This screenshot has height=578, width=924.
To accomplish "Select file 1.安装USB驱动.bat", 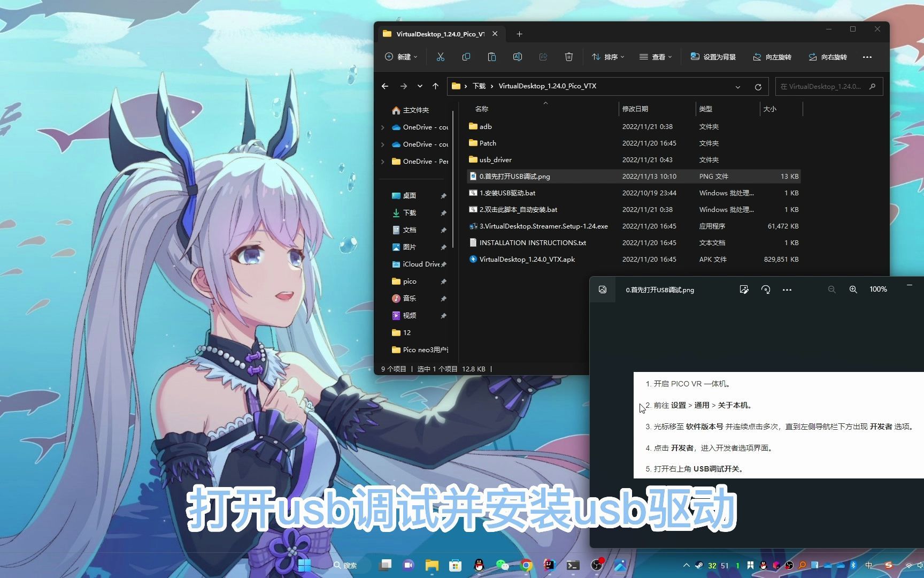I will (634, 193).
